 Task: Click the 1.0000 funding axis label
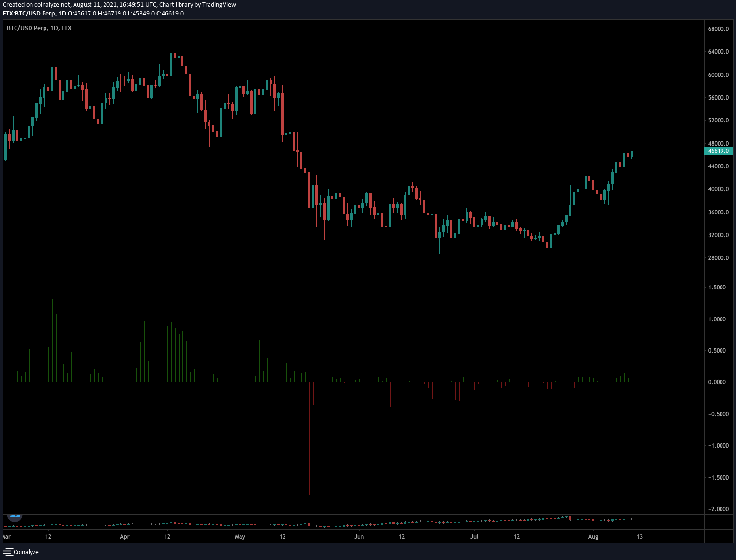(x=717, y=319)
